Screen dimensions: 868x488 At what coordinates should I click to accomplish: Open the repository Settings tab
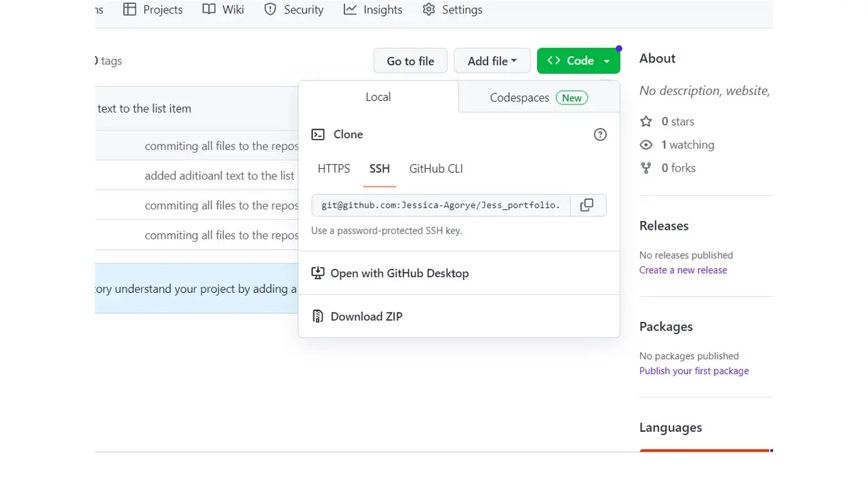(452, 9)
